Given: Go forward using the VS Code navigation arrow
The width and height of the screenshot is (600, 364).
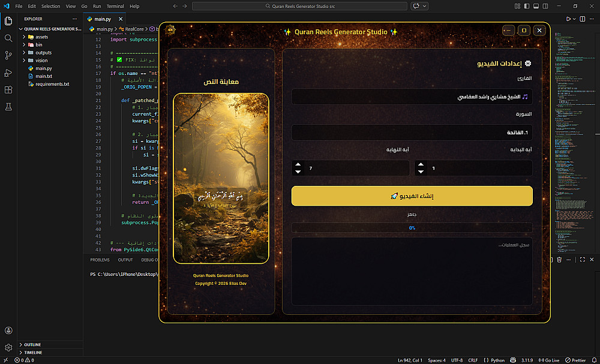Looking at the screenshot, I should pos(185,6).
